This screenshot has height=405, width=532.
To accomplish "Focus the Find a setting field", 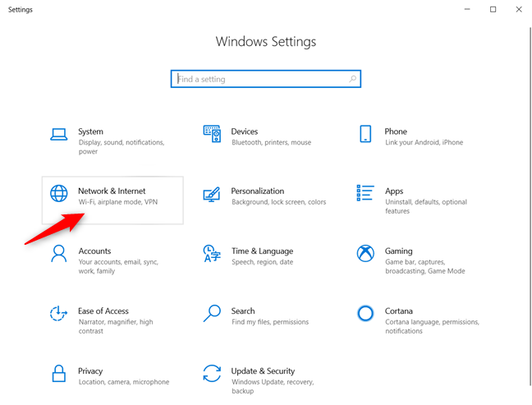I will coord(266,79).
